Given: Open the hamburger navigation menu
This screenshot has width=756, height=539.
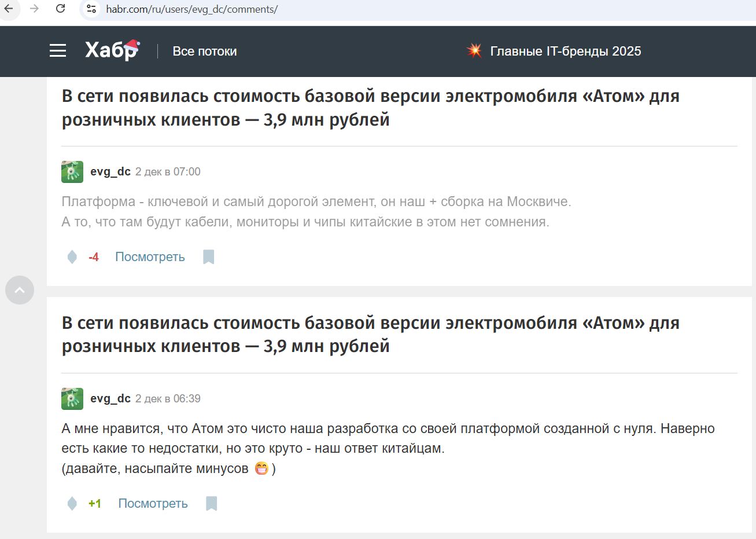Looking at the screenshot, I should point(57,50).
